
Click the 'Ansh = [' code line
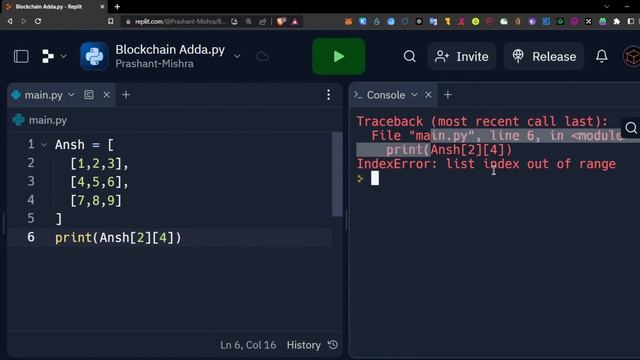(x=84, y=145)
